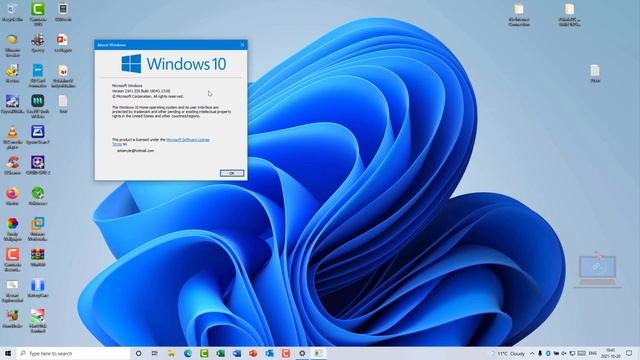Type here to search box on taskbar
The height and width of the screenshot is (360, 640).
[x=73, y=353]
